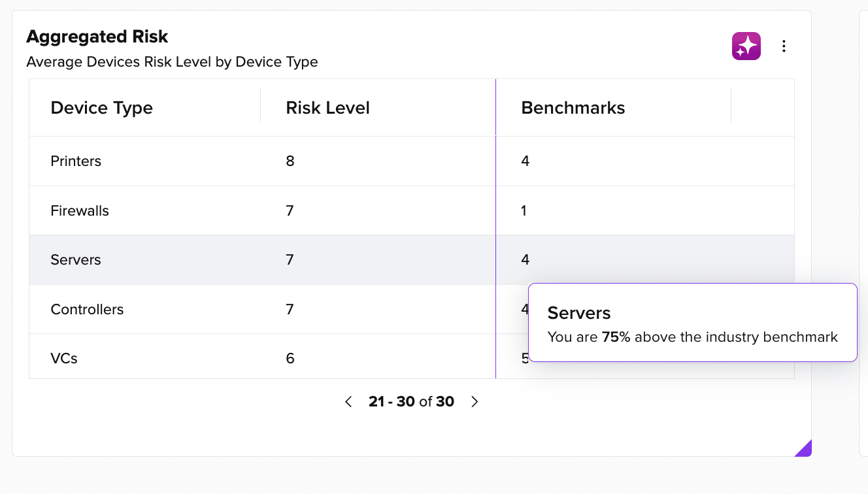Click the benchmark value 4 for Servers
This screenshot has height=494, width=868.
click(x=525, y=260)
